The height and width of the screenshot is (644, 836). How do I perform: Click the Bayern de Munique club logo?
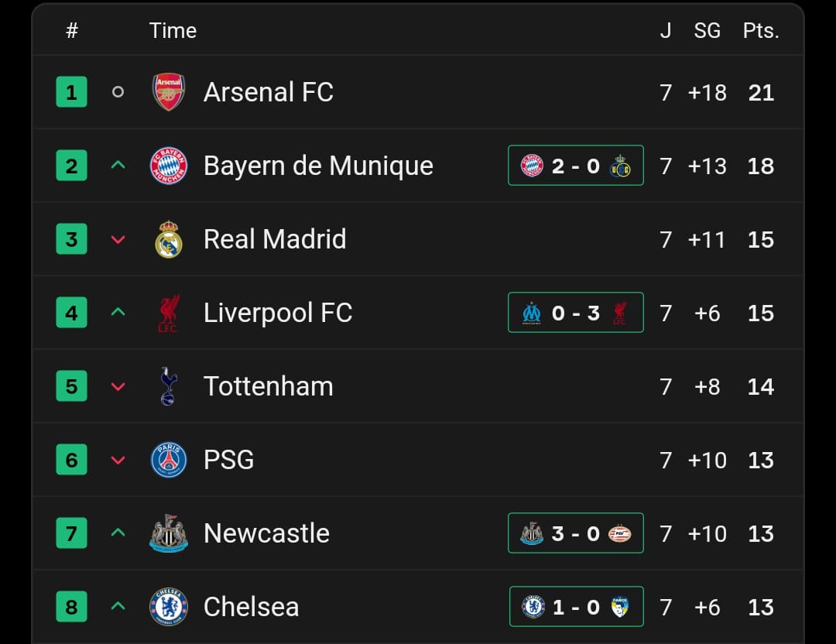pos(169,166)
